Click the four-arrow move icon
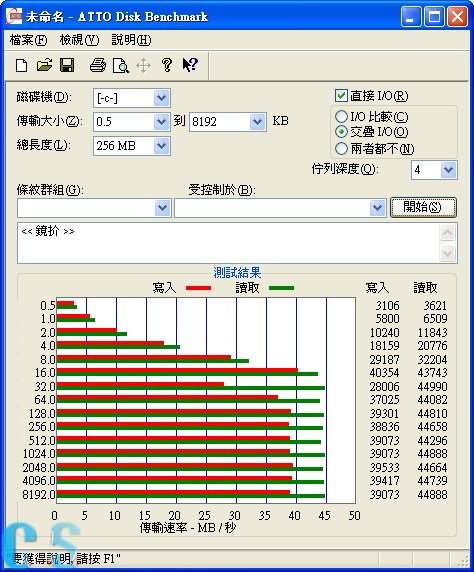The image size is (474, 572). click(143, 66)
